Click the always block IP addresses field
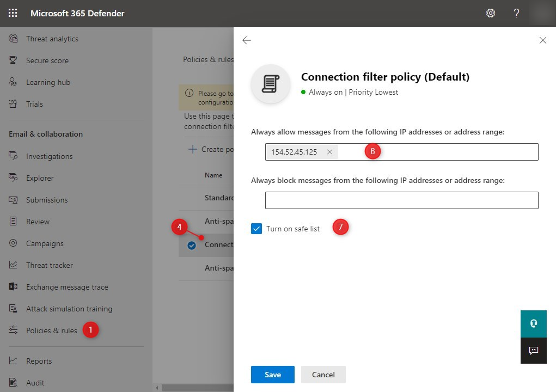Image resolution: width=556 pixels, height=392 pixels. (401, 200)
